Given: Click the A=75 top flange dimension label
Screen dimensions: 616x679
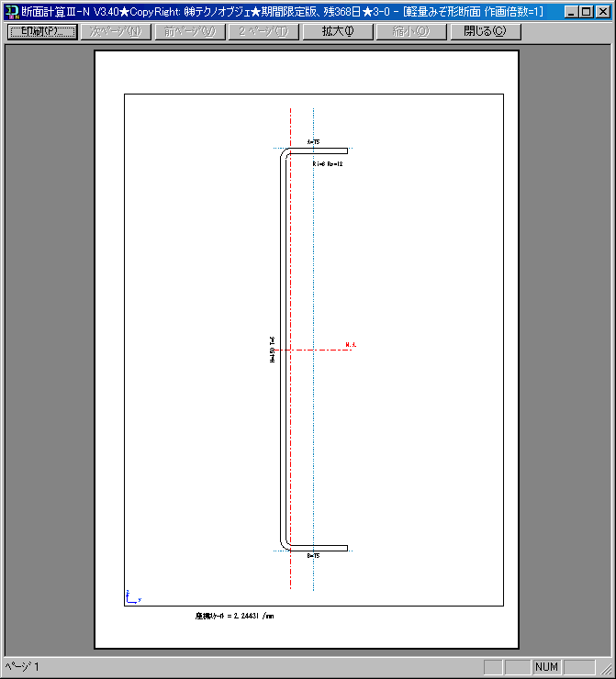Looking at the screenshot, I should tap(313, 142).
